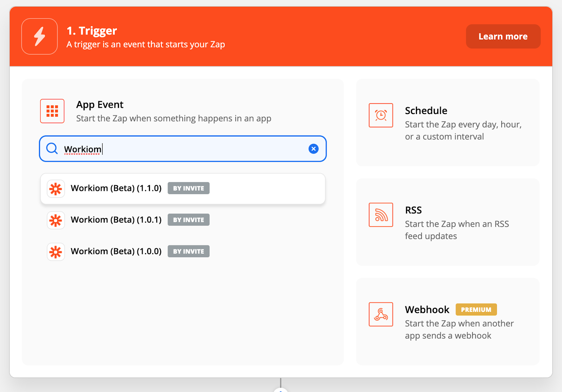The image size is (562, 392).
Task: Click the lightning bolt Trigger icon
Action: 39,36
